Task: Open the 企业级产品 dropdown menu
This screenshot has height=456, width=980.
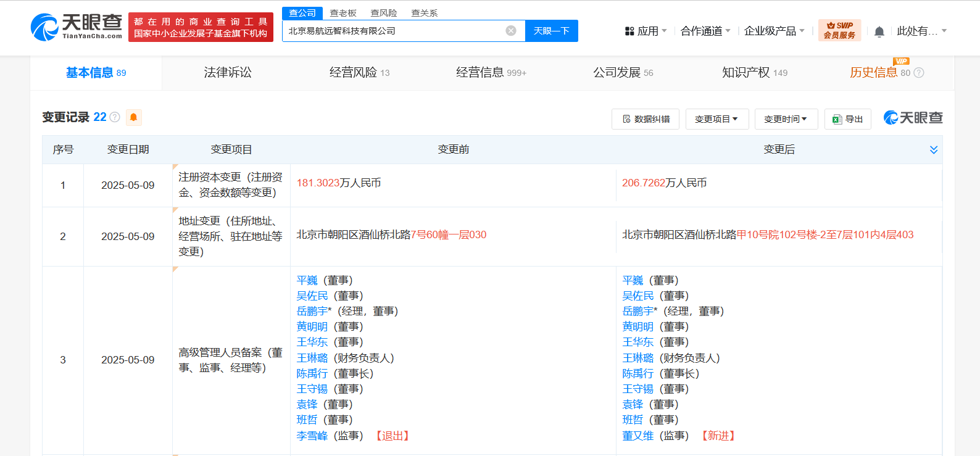Action: coord(774,31)
